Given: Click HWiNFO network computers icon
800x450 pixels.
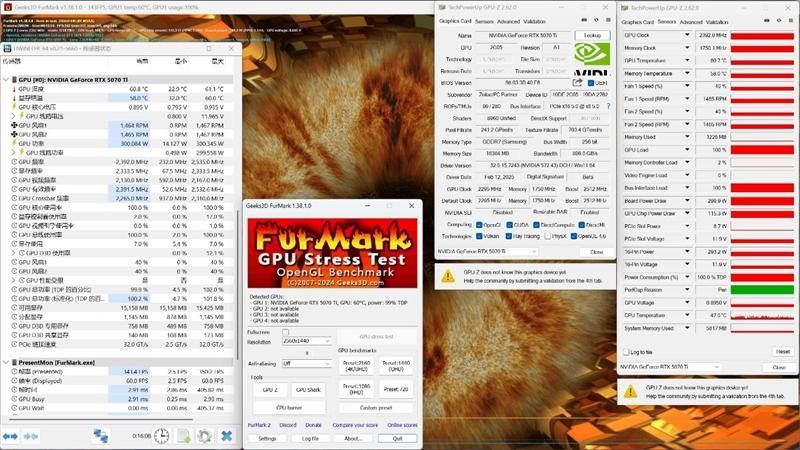Looking at the screenshot, I should [101, 436].
